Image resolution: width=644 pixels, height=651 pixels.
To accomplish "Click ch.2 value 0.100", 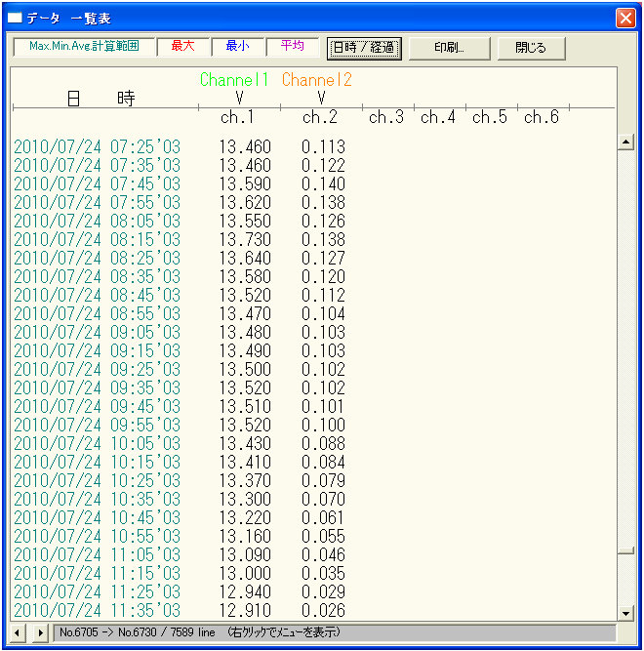I will coord(323,426).
